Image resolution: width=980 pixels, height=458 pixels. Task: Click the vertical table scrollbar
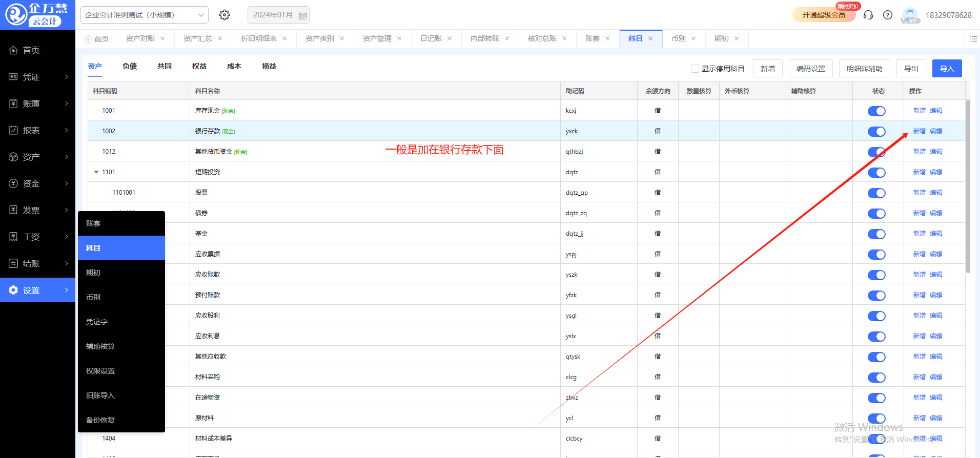point(968,186)
